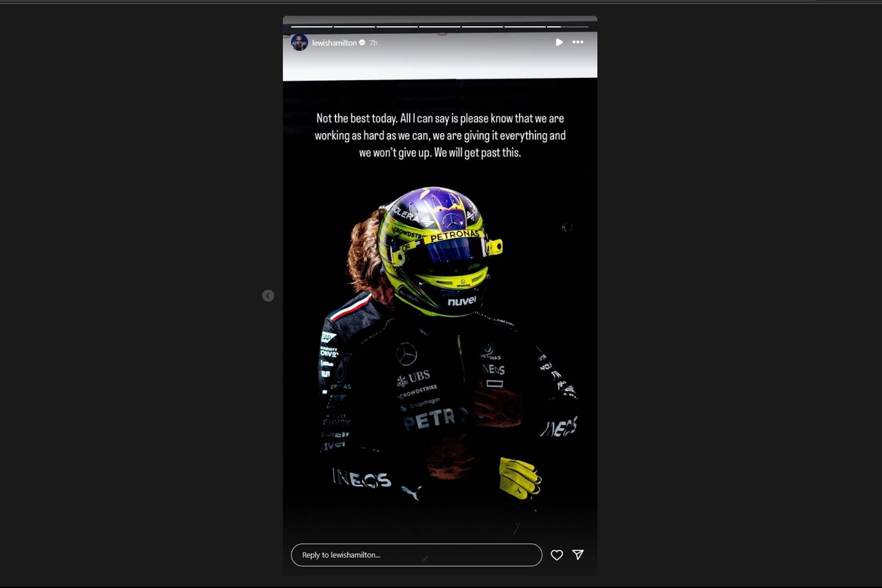Jump to second story progress segment
This screenshot has width=882, height=588.
tap(354, 27)
